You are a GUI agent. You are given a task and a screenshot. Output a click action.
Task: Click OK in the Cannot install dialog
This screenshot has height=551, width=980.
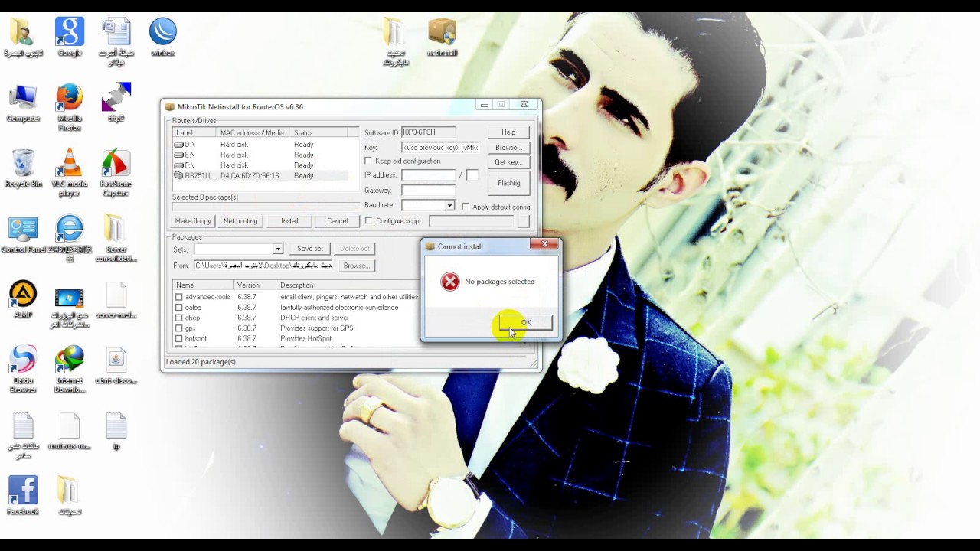525,323
